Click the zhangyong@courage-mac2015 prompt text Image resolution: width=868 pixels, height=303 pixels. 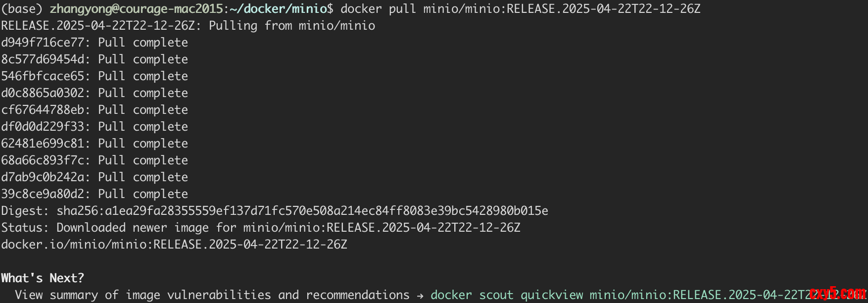pos(136,9)
